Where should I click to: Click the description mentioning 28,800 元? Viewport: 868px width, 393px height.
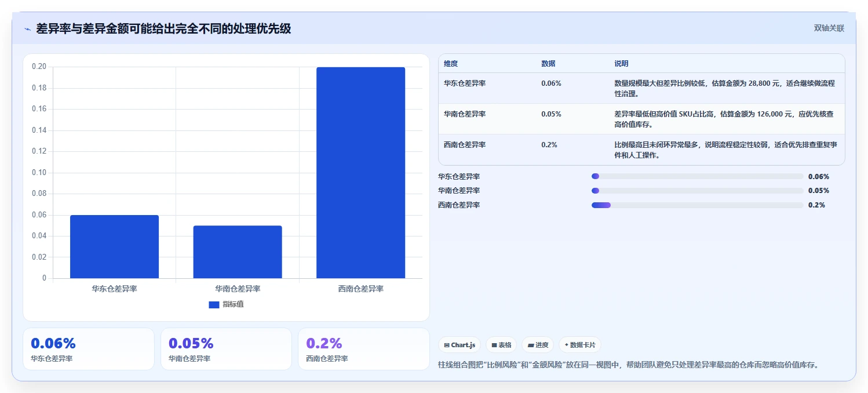click(x=724, y=88)
